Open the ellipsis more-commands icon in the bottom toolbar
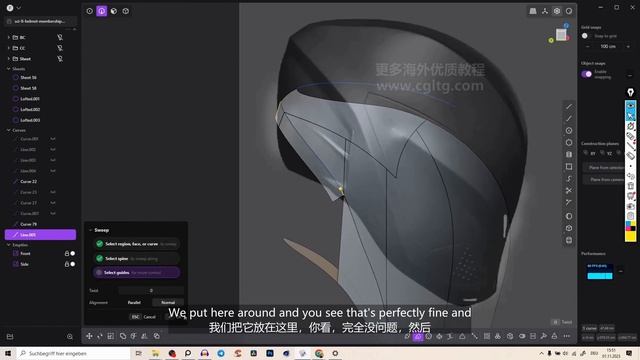 pyautogui.click(x=567, y=336)
